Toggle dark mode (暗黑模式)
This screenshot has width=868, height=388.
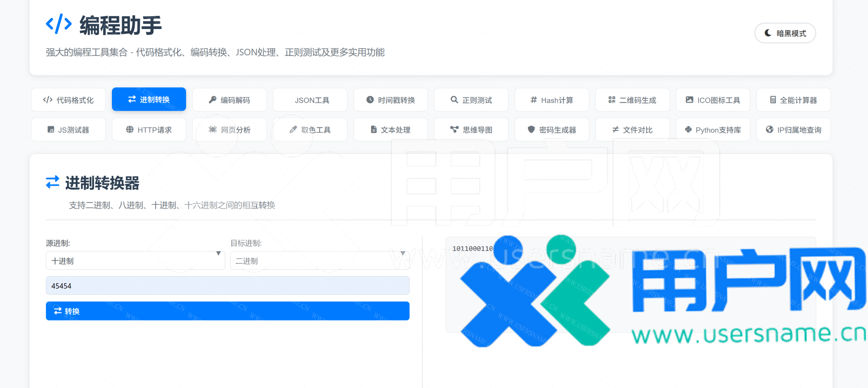click(x=785, y=33)
